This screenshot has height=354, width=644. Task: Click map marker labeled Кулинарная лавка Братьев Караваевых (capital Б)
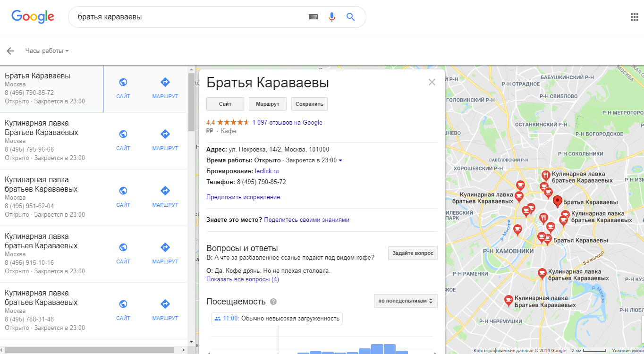[508, 300]
